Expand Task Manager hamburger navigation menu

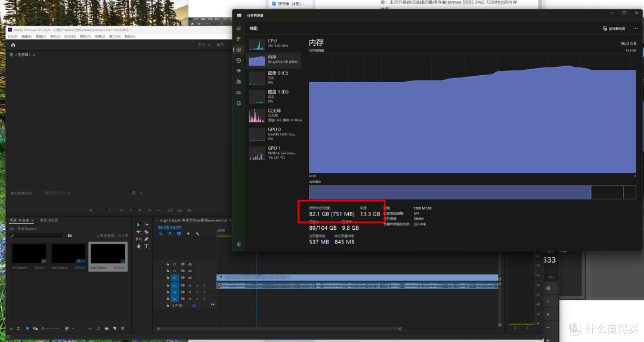tap(239, 29)
